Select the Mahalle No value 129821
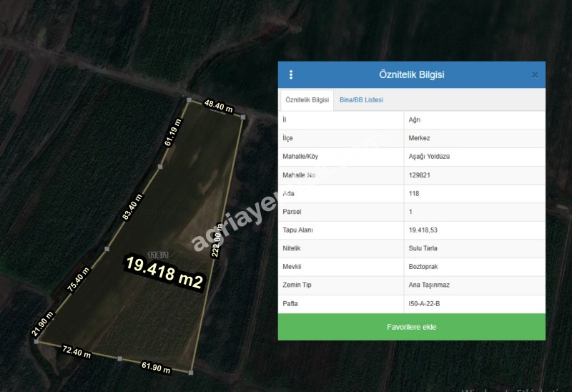 (420, 175)
